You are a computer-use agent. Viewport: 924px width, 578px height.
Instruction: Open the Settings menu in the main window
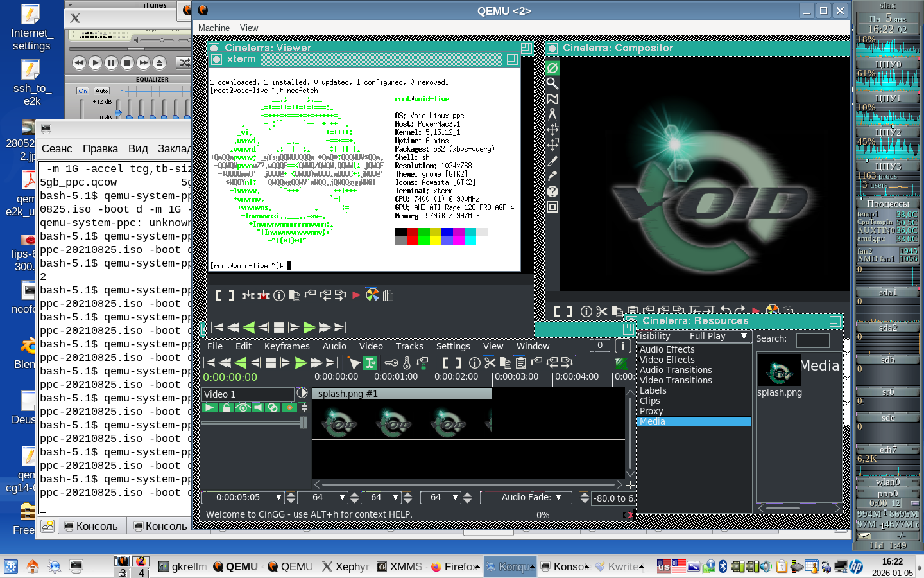(x=453, y=346)
